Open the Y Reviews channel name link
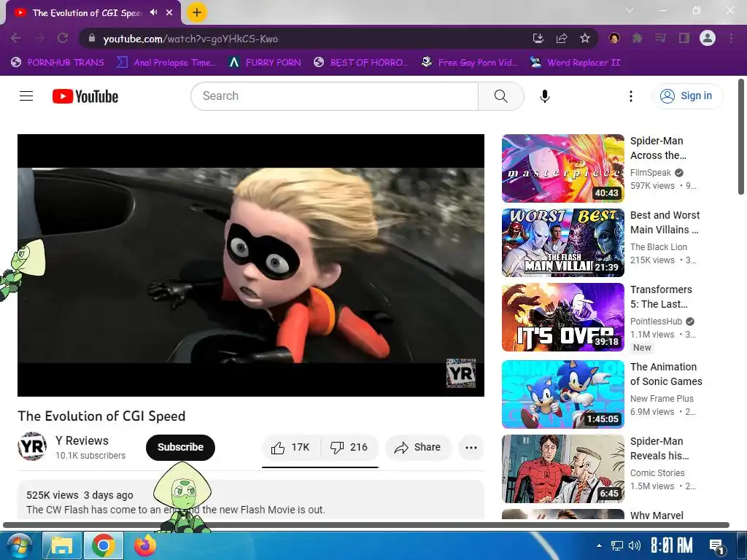Viewport: 747px width, 560px height. (82, 440)
